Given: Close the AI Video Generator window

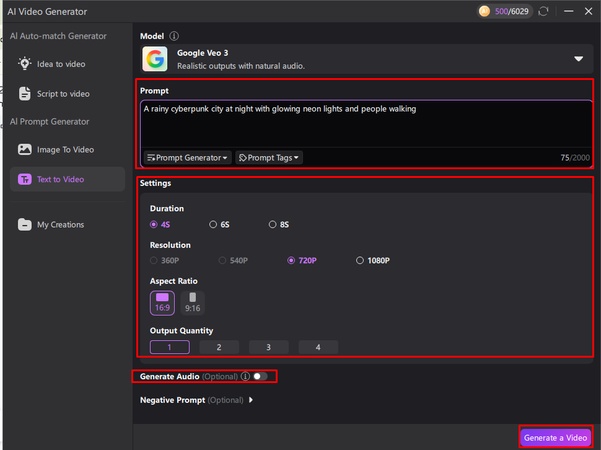Looking at the screenshot, I should click(x=588, y=11).
